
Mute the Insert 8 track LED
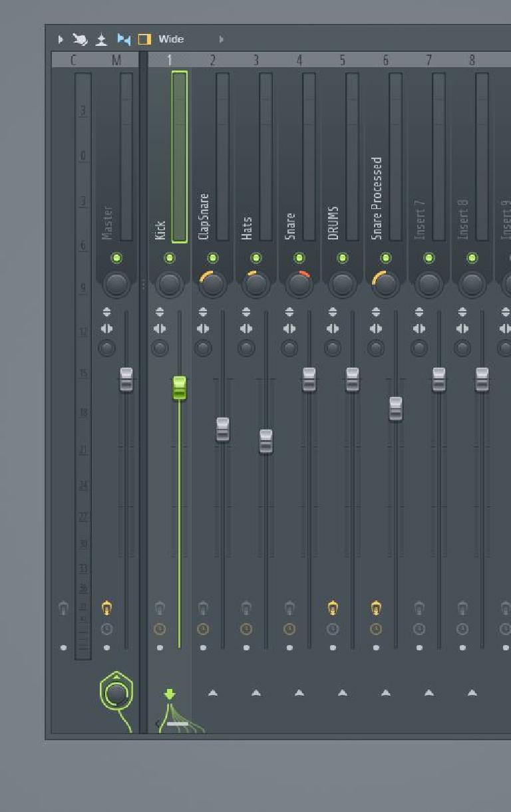tap(472, 257)
